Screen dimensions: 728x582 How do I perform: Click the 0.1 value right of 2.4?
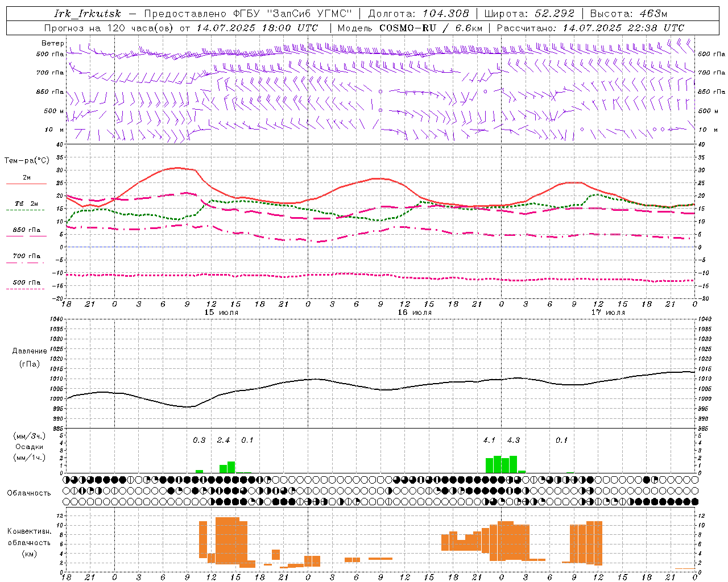point(247,440)
